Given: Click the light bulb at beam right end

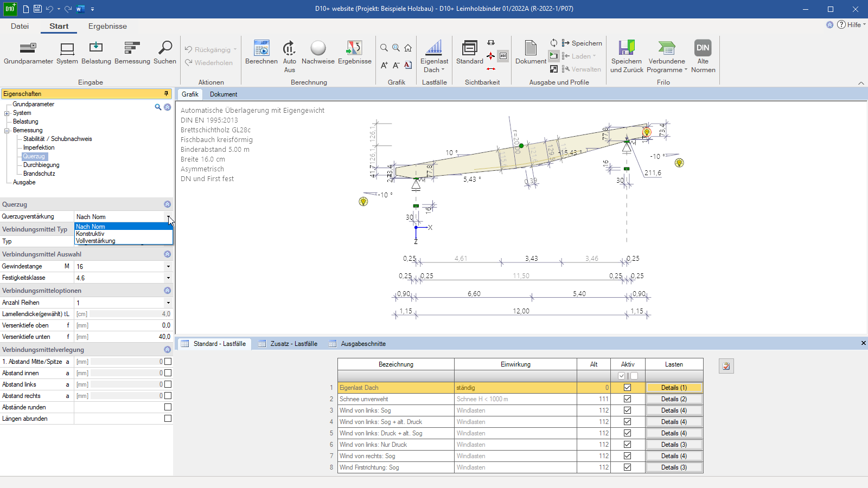Looking at the screenshot, I should coord(647,132).
